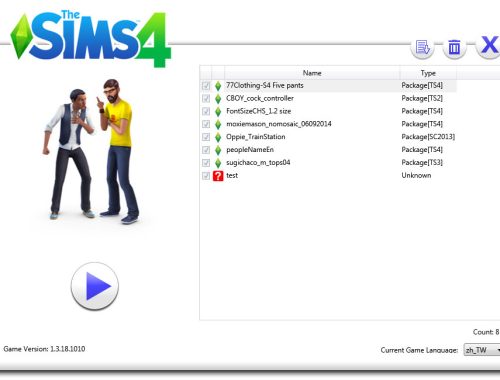
Task: Click the blue play launch button
Action: (95, 286)
